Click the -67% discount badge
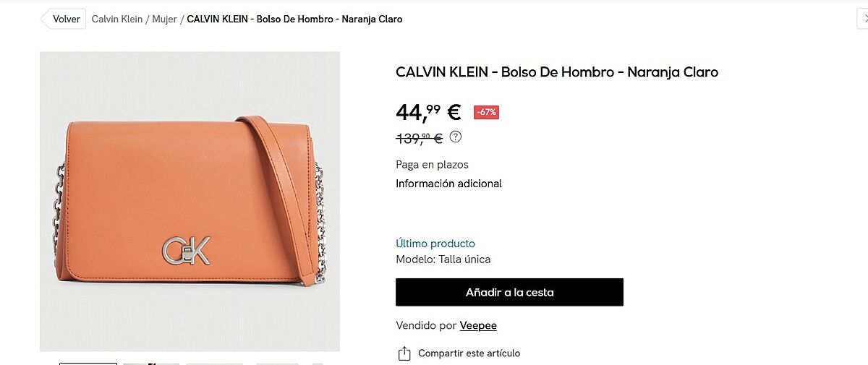868x365 pixels. [486, 112]
